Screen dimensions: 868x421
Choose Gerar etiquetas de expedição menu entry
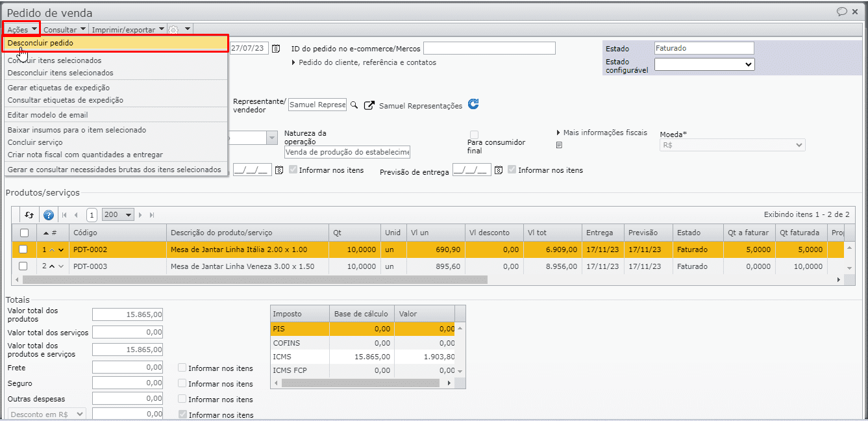point(58,88)
